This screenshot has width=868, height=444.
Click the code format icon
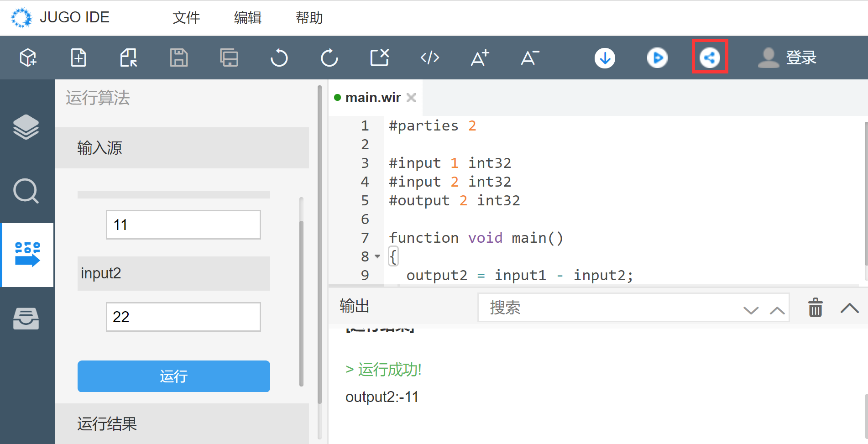pyautogui.click(x=429, y=58)
